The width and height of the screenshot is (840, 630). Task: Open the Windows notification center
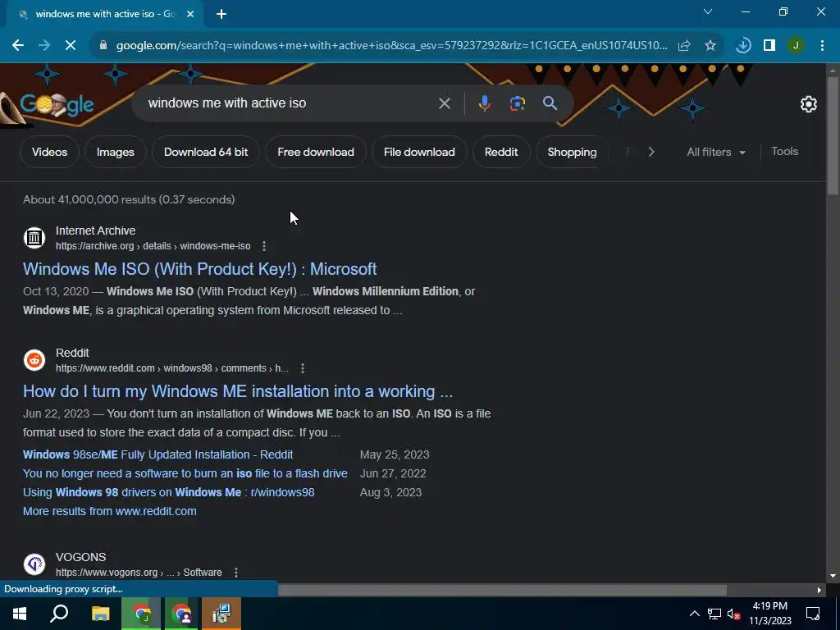[x=813, y=614]
